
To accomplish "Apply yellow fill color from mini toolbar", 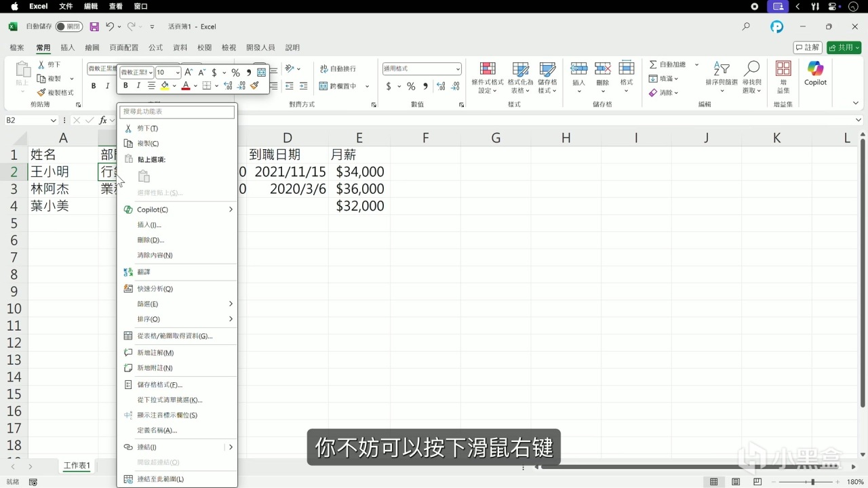I will click(x=165, y=85).
